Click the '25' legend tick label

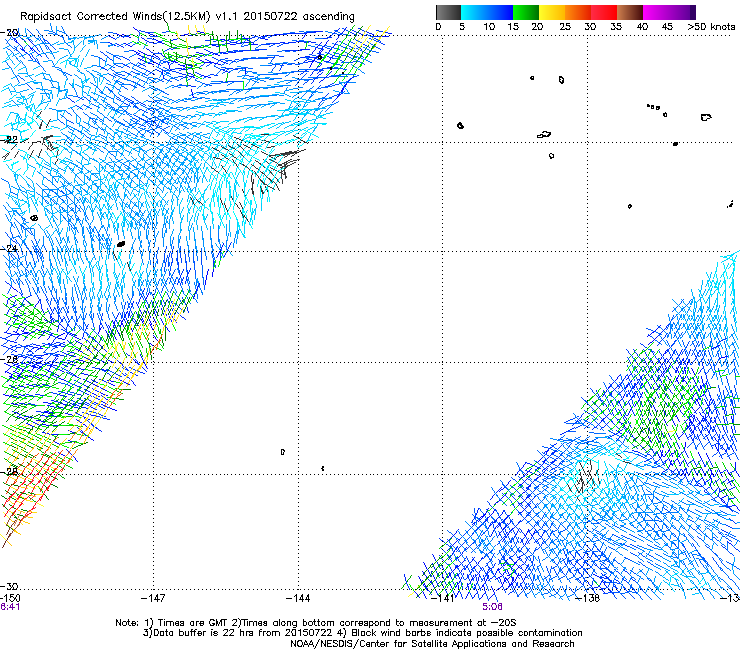564,26
